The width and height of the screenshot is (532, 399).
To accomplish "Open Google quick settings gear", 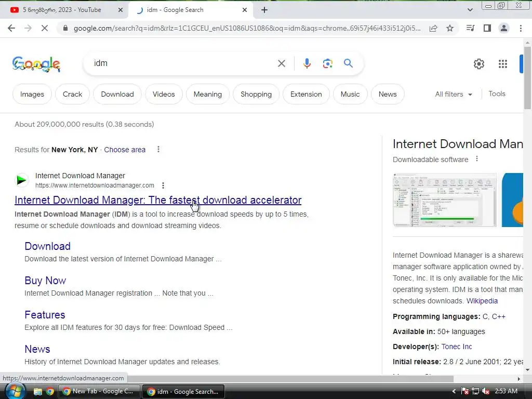I will (478, 64).
